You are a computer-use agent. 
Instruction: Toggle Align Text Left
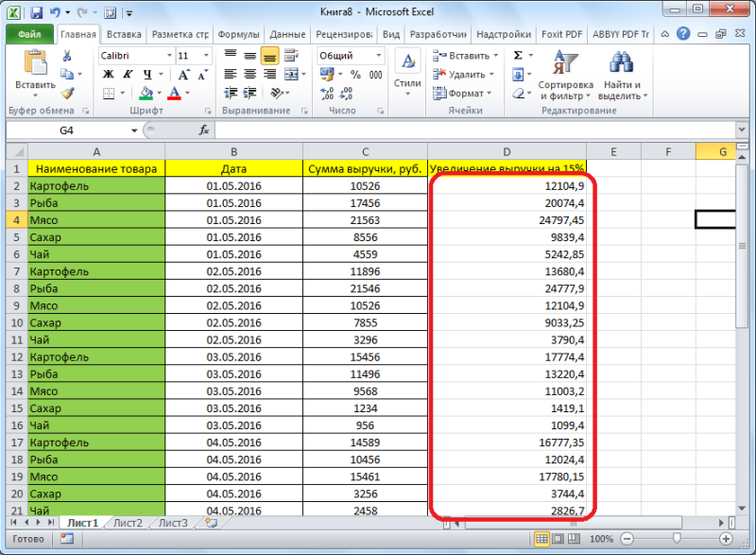pyautogui.click(x=231, y=75)
